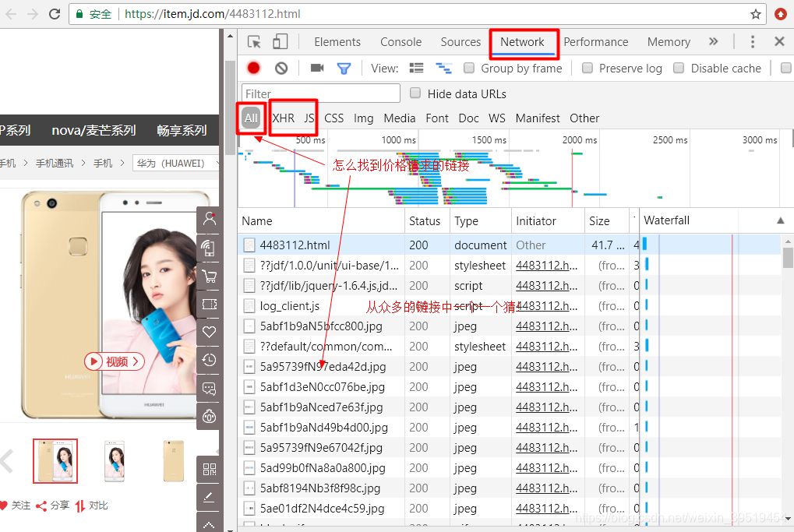Screen dimensions: 794x532
Task: Open the Elements tab
Action: [337, 42]
